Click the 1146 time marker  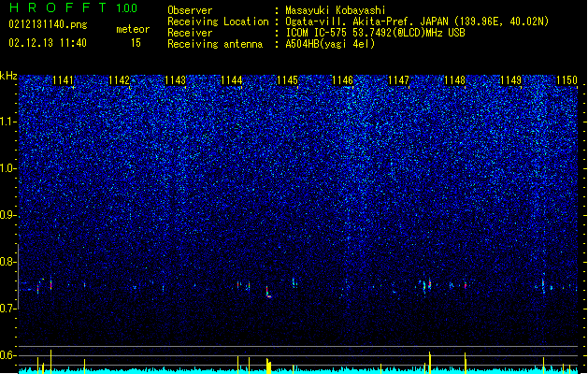(343, 80)
